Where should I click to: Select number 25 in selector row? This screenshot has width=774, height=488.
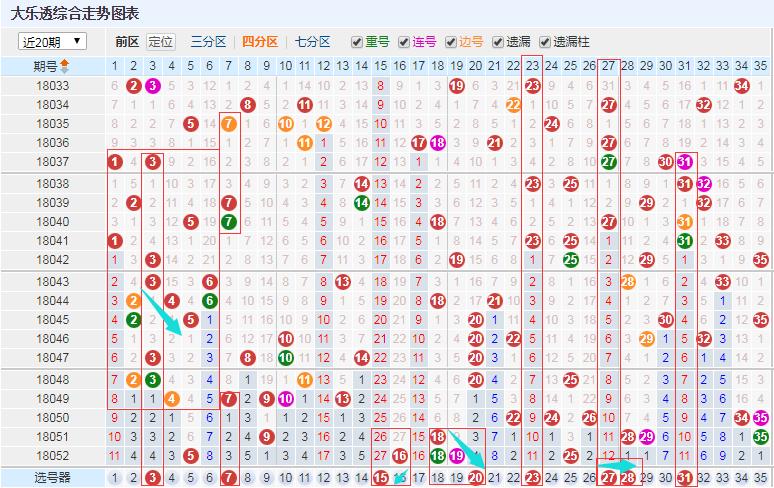point(571,478)
